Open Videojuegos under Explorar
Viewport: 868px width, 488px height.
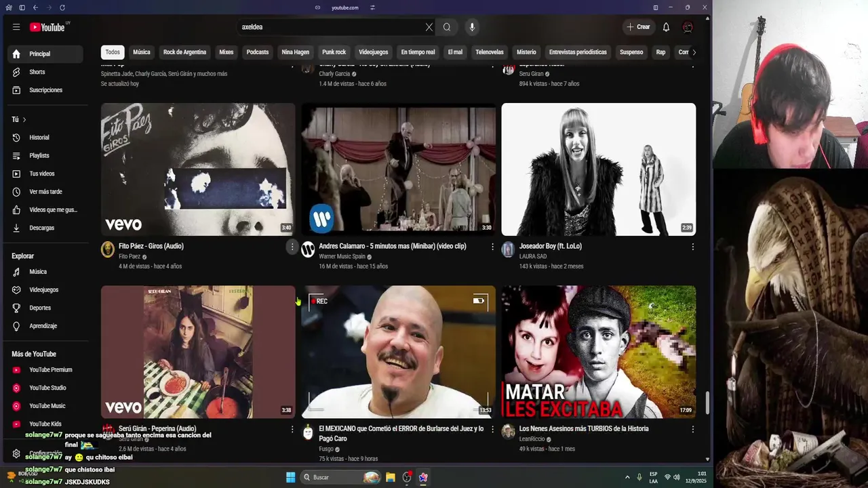pyautogui.click(x=45, y=289)
